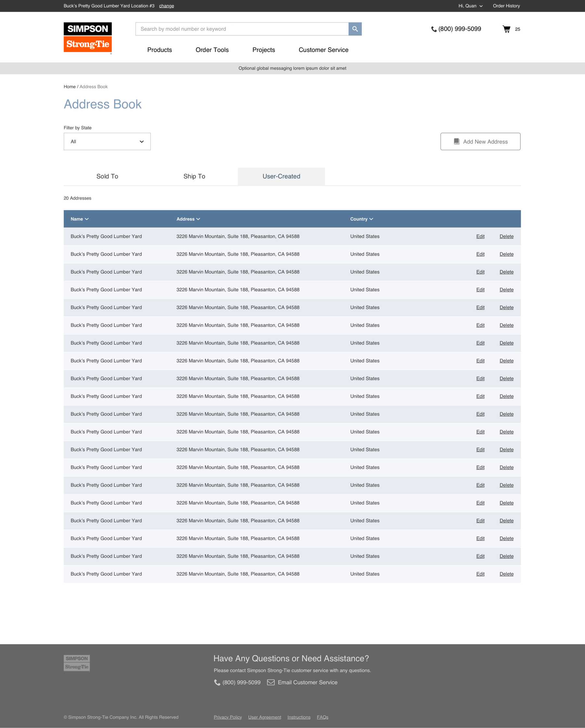Click the header phone icon
Viewport: 585px width, 728px height.
[x=434, y=29]
